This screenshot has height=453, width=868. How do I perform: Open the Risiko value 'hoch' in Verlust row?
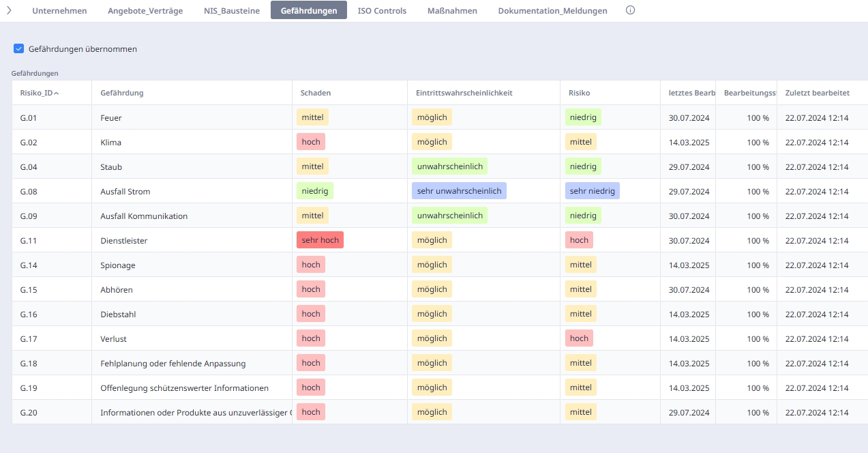pos(579,338)
